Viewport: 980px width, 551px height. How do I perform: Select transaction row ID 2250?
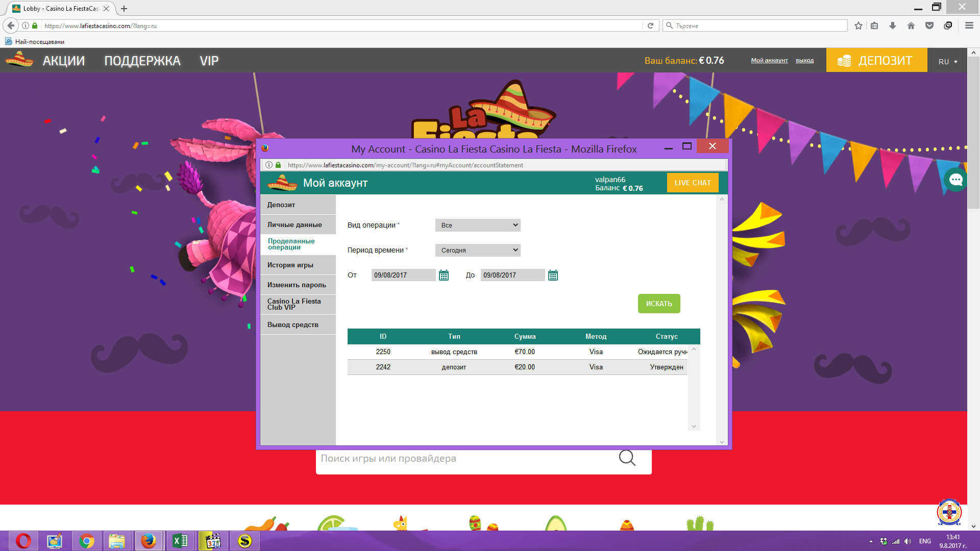tap(518, 352)
